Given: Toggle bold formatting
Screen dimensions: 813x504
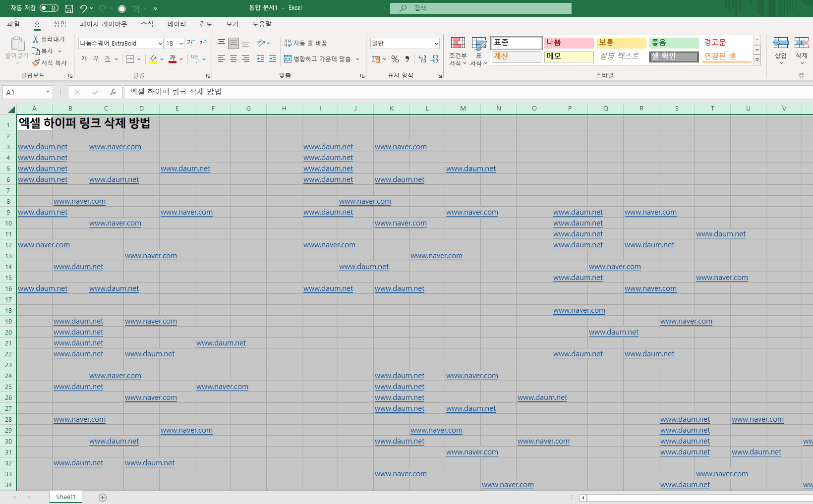Looking at the screenshot, I should [x=84, y=59].
